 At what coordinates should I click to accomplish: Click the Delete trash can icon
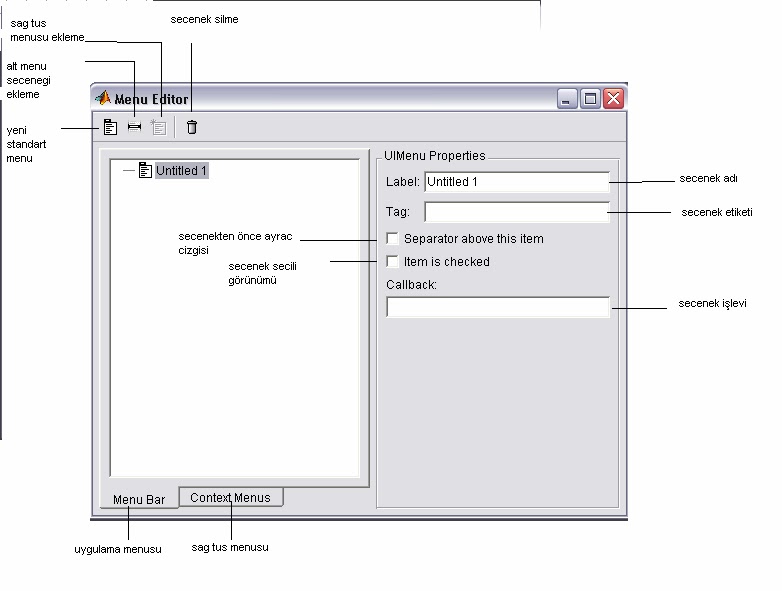(192, 127)
